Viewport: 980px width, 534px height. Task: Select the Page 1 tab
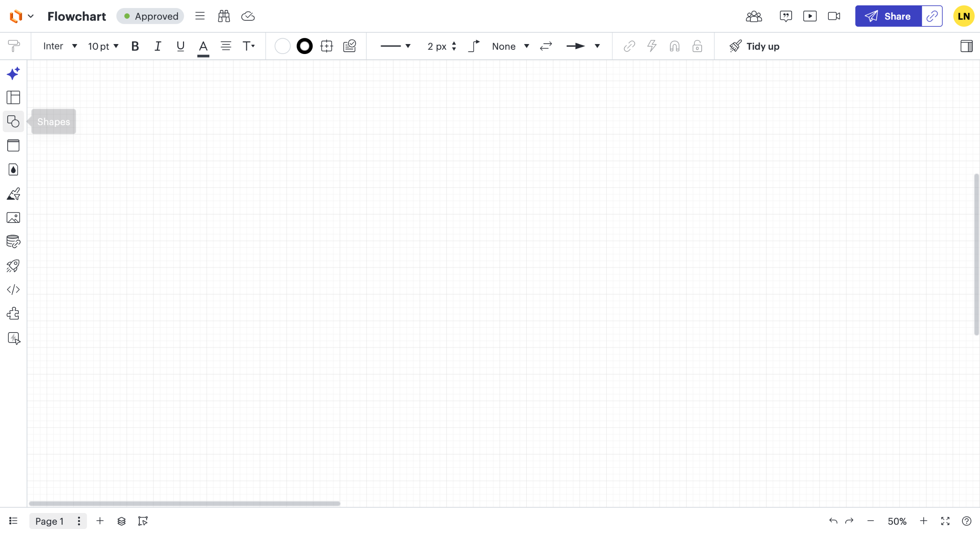point(49,521)
